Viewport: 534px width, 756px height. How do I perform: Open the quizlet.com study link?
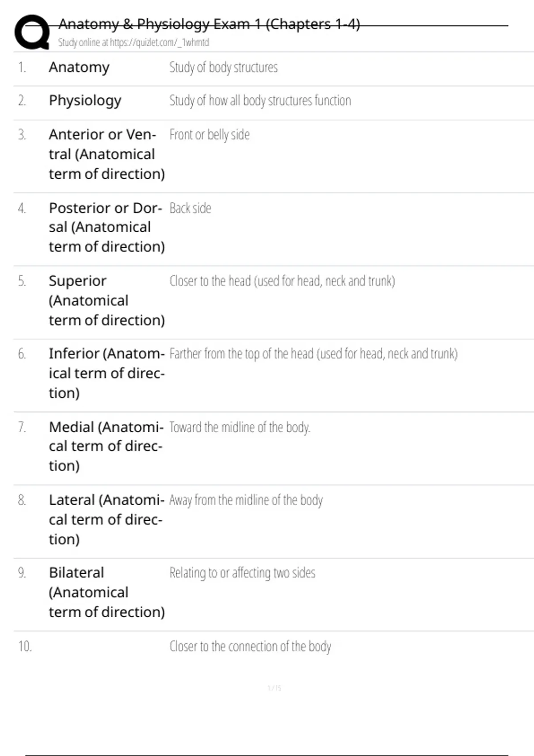tap(133, 43)
